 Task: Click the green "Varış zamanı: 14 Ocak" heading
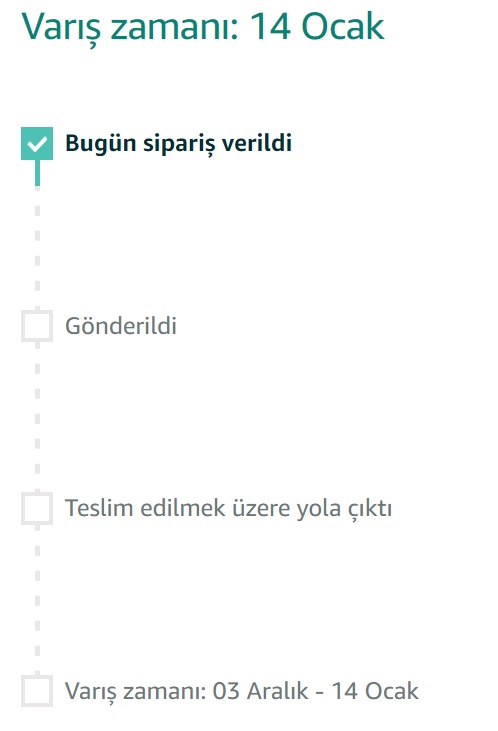(x=203, y=27)
